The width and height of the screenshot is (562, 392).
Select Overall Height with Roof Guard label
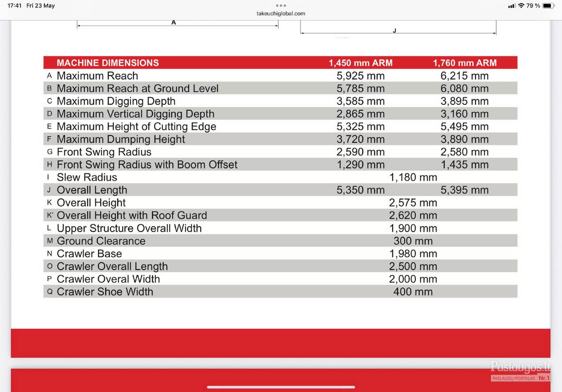132,215
